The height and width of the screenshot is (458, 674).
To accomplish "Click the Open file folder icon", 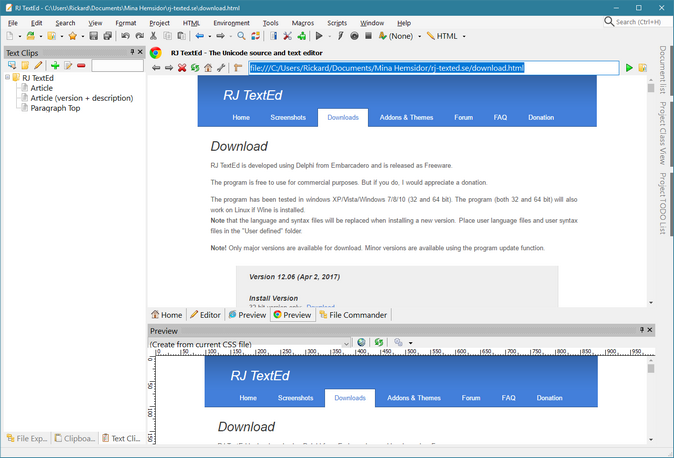I will tap(31, 36).
